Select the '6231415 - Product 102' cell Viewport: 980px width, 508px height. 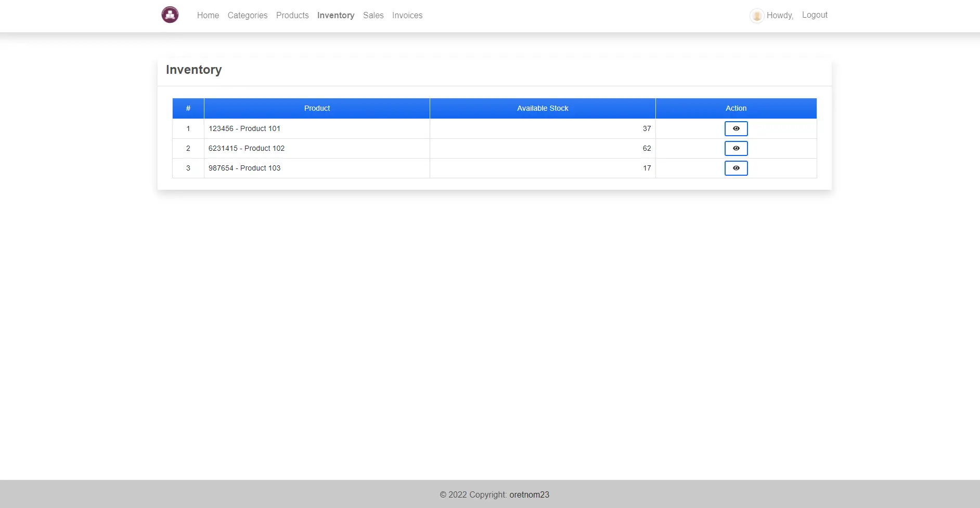point(317,148)
